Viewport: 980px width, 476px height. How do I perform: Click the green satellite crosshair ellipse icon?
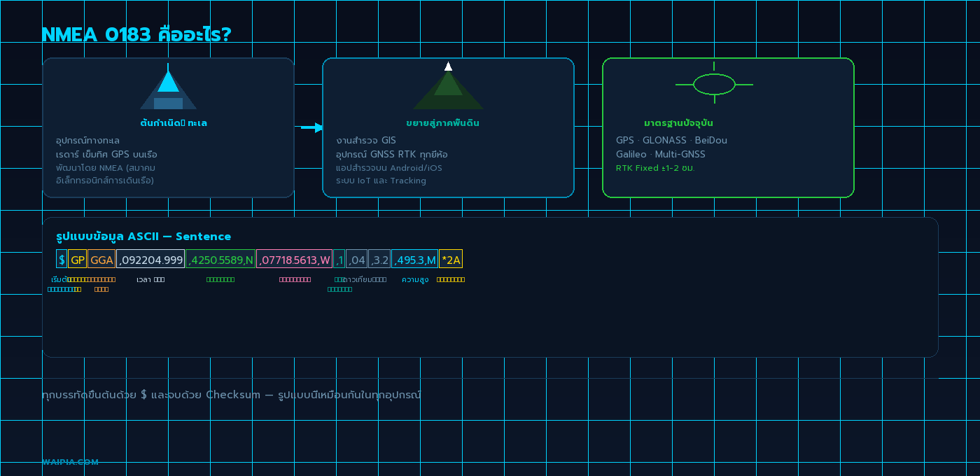(714, 85)
